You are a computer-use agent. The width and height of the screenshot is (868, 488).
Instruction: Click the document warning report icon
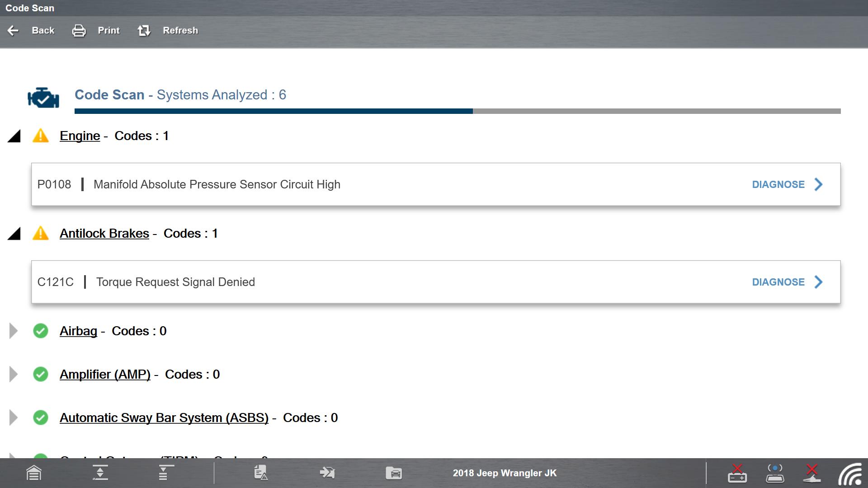pos(261,473)
